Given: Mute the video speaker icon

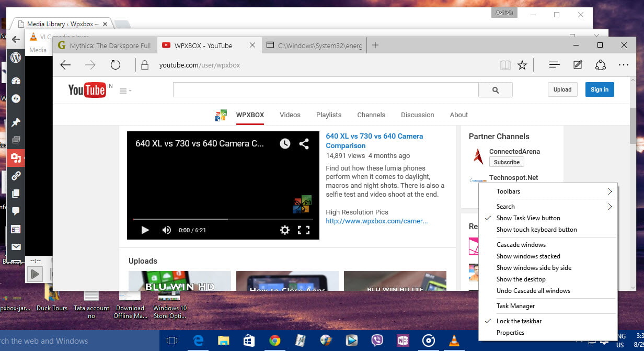Looking at the screenshot, I should (166, 230).
